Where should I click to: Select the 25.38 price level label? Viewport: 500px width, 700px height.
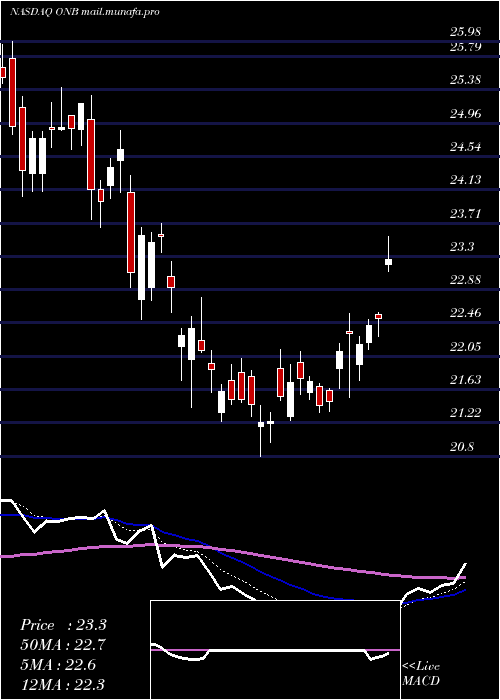pyautogui.click(x=466, y=80)
